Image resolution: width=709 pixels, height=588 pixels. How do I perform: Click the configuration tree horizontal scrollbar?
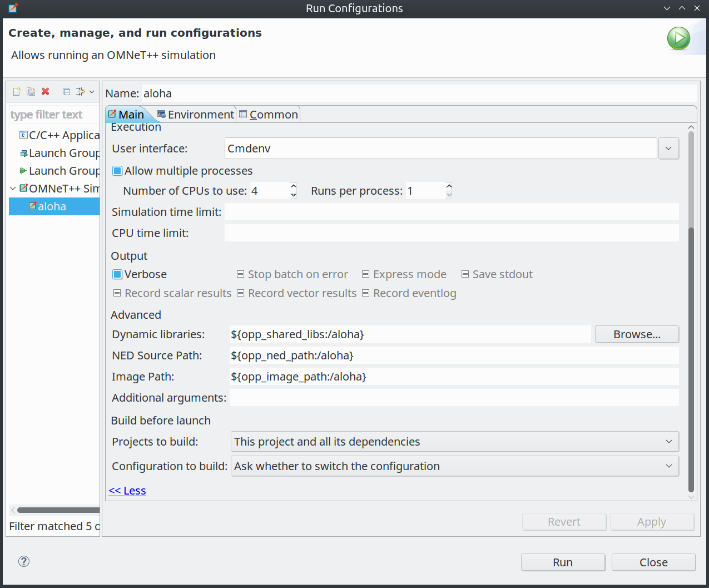pyautogui.click(x=58, y=510)
